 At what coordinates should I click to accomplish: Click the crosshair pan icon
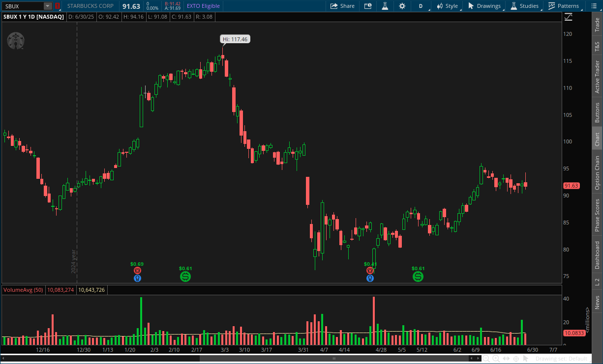click(x=516, y=359)
